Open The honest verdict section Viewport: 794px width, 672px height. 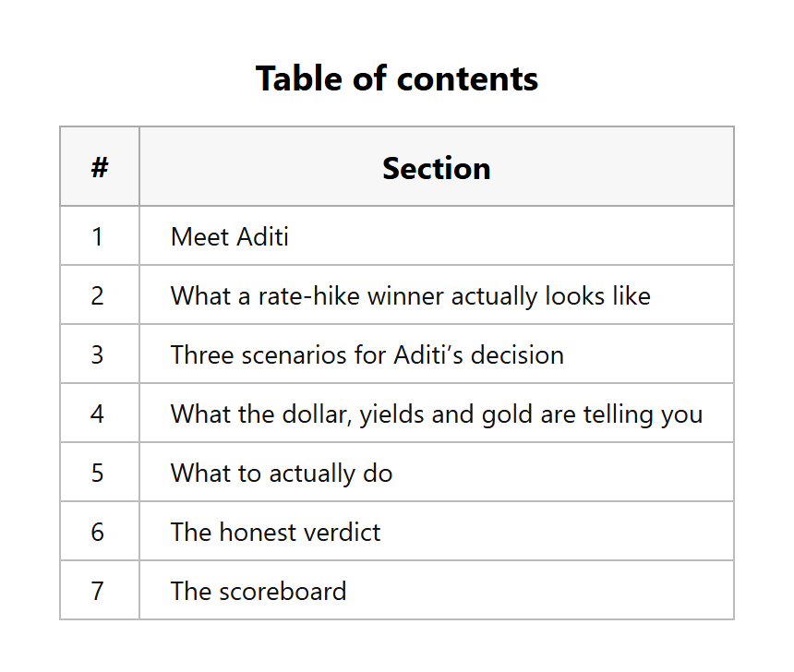[275, 533]
